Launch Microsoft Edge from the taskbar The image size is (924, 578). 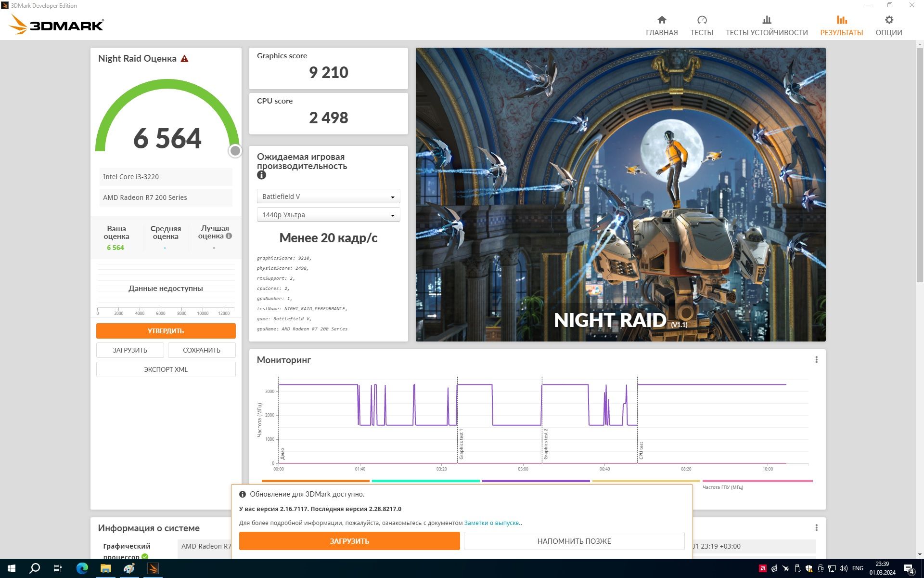click(x=82, y=568)
